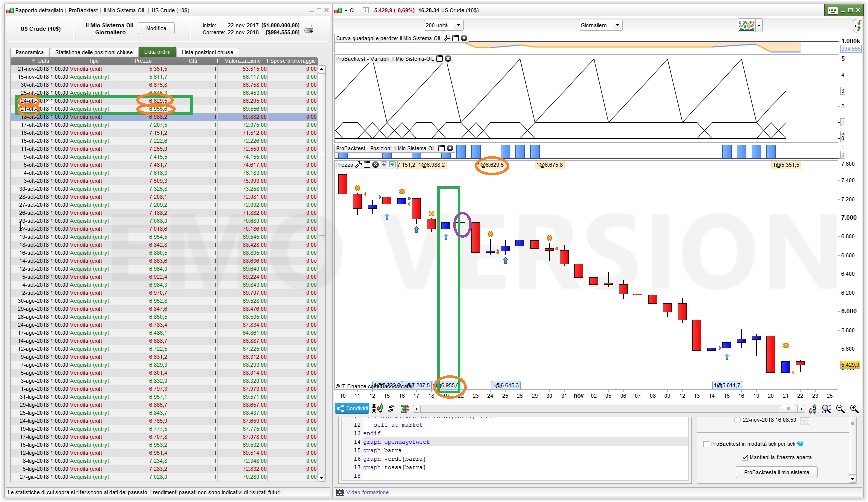868x502 pixels.
Task: Zoom in the chart with the plus magnifier
Action: (854, 409)
